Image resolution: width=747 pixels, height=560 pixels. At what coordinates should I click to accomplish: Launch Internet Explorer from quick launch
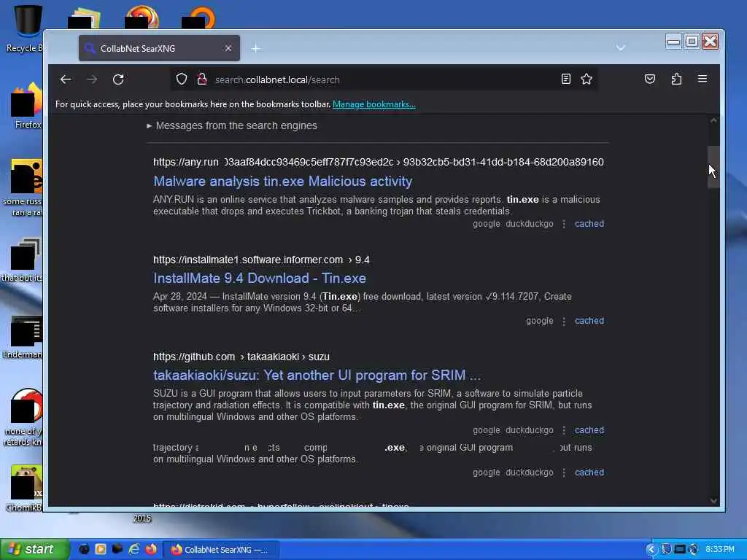[134, 549]
